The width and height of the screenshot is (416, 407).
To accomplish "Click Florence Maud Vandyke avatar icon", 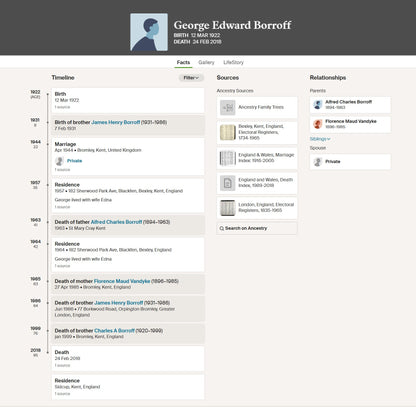I will pos(318,124).
